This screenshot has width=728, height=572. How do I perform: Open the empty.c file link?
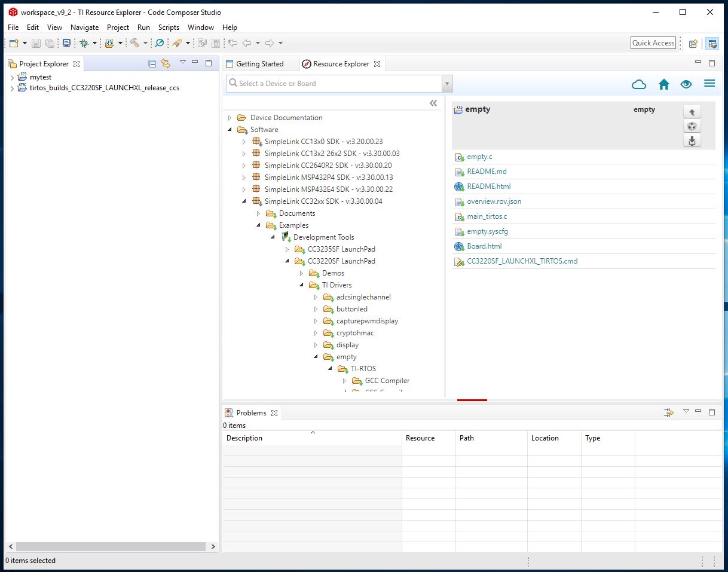pyautogui.click(x=479, y=157)
